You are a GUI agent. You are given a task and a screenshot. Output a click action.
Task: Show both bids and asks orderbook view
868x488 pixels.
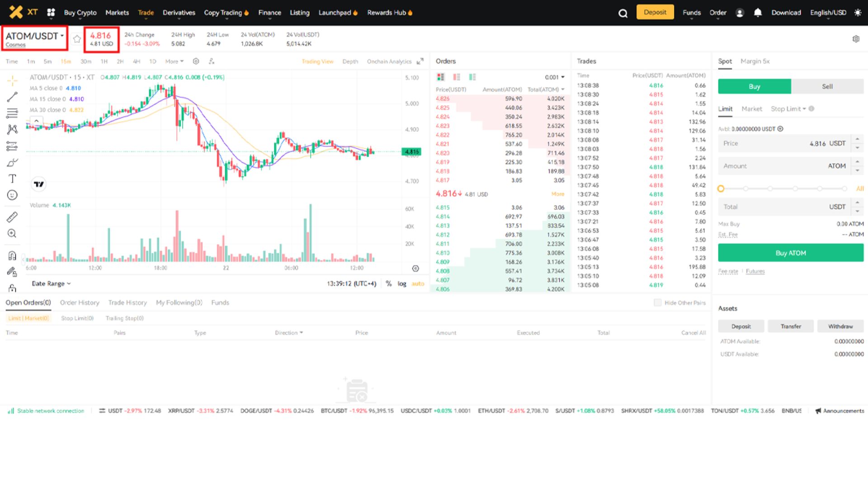pyautogui.click(x=441, y=77)
